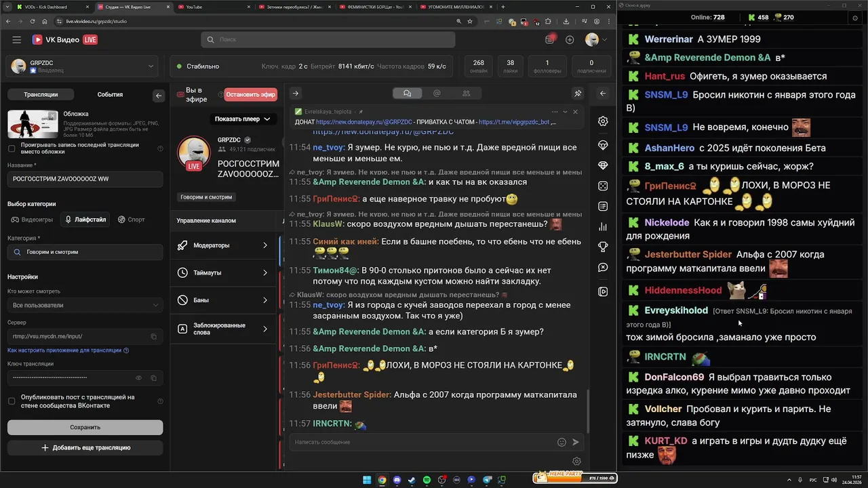The height and width of the screenshot is (488, 868).
Task: Click the Сохранить button
Action: [x=85, y=427]
